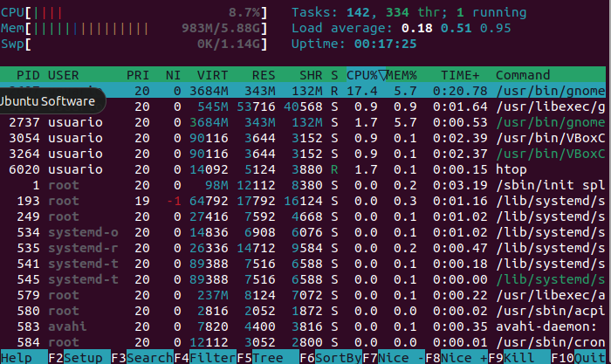
Task: Select process row with PID 3264
Action: [x=303, y=154]
